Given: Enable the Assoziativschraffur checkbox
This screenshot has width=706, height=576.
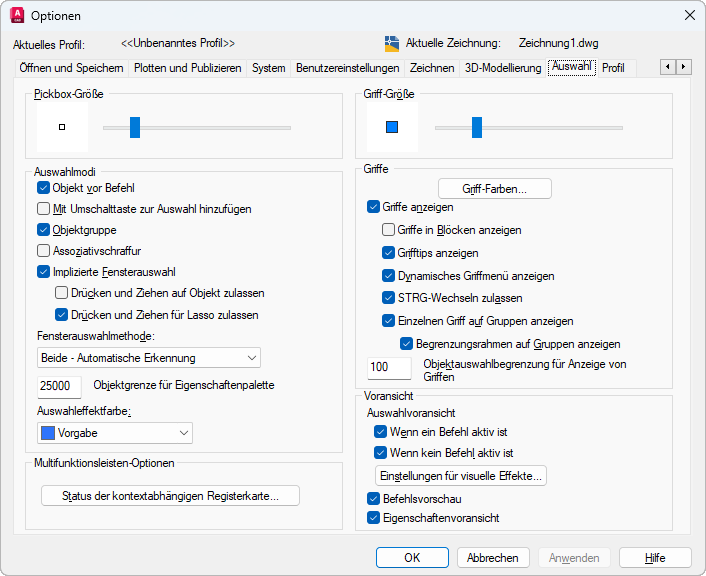Looking at the screenshot, I should pyautogui.click(x=44, y=251).
